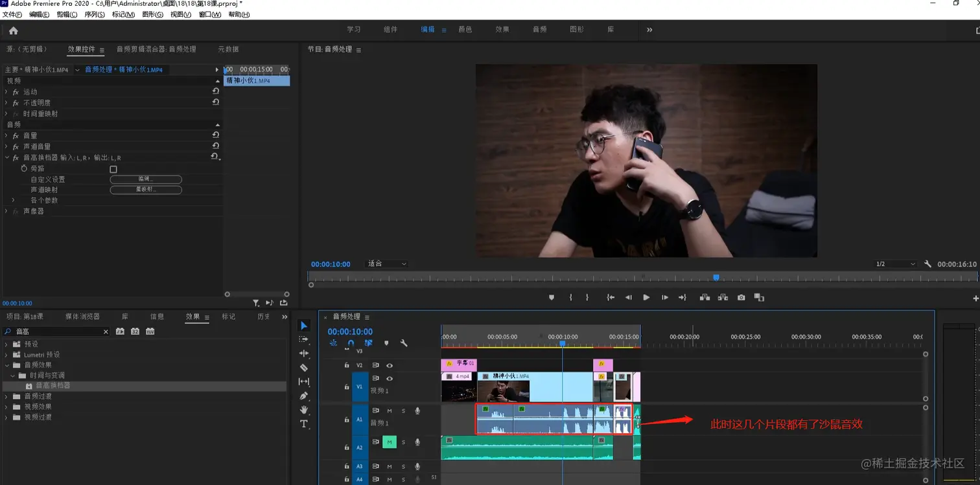The width and height of the screenshot is (980, 485).
Task: Step forward one frame
Action: (664, 297)
